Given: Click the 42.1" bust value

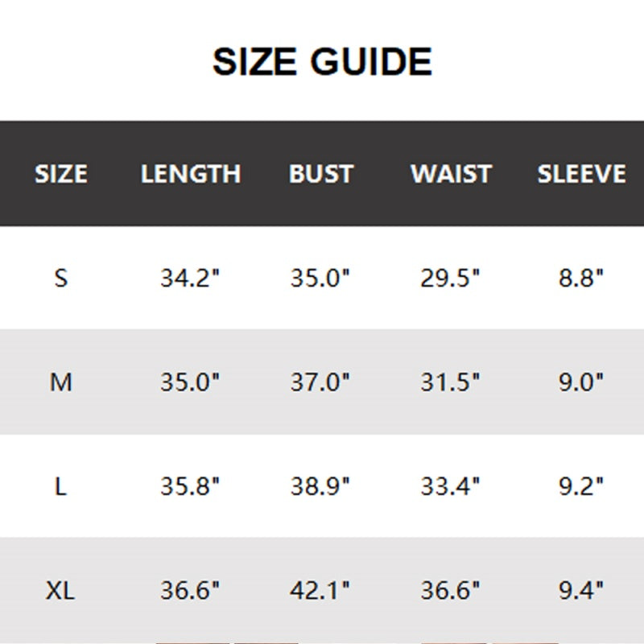Looking at the screenshot, I should click(x=321, y=591).
